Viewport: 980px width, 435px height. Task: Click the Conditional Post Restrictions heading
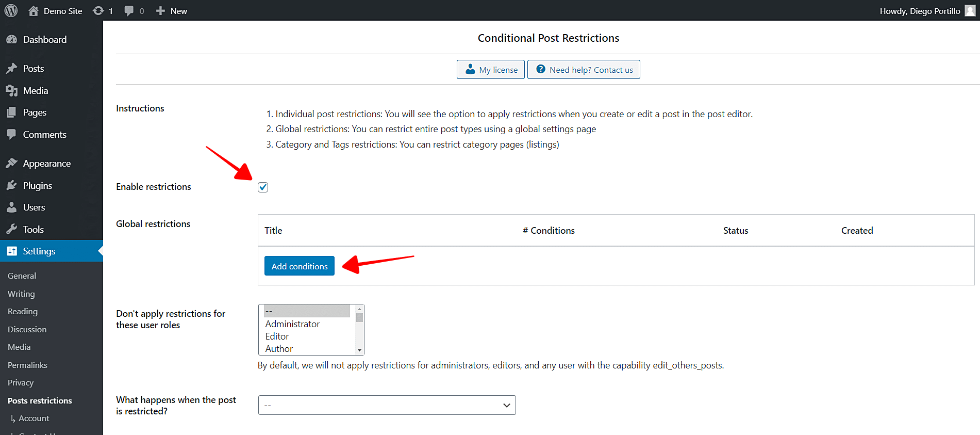549,38
